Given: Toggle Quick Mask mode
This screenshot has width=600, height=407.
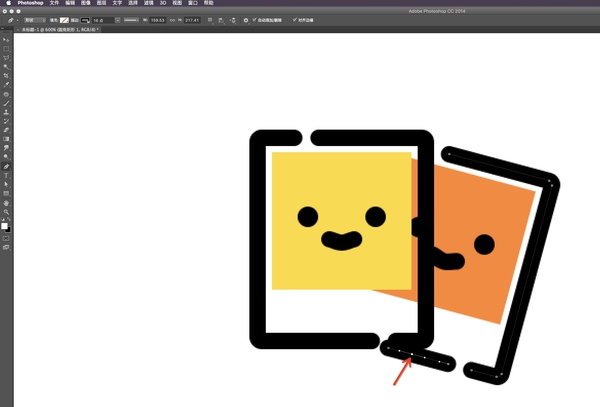Looking at the screenshot, I should (x=6, y=238).
